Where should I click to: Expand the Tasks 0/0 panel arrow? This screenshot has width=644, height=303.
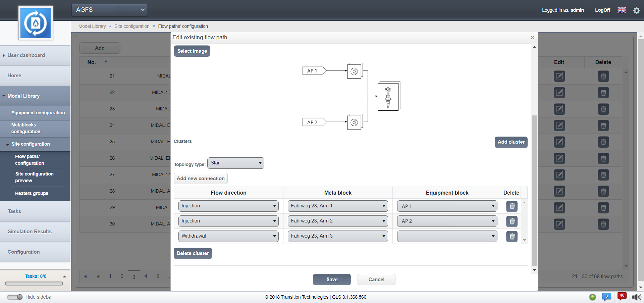pyautogui.click(x=64, y=276)
